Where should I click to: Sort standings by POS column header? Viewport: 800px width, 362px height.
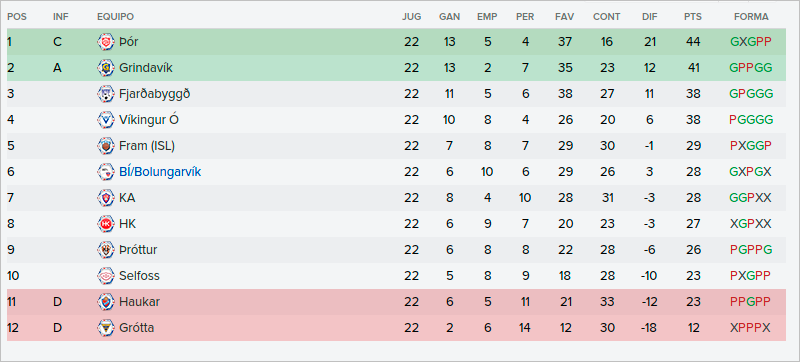[x=17, y=17]
